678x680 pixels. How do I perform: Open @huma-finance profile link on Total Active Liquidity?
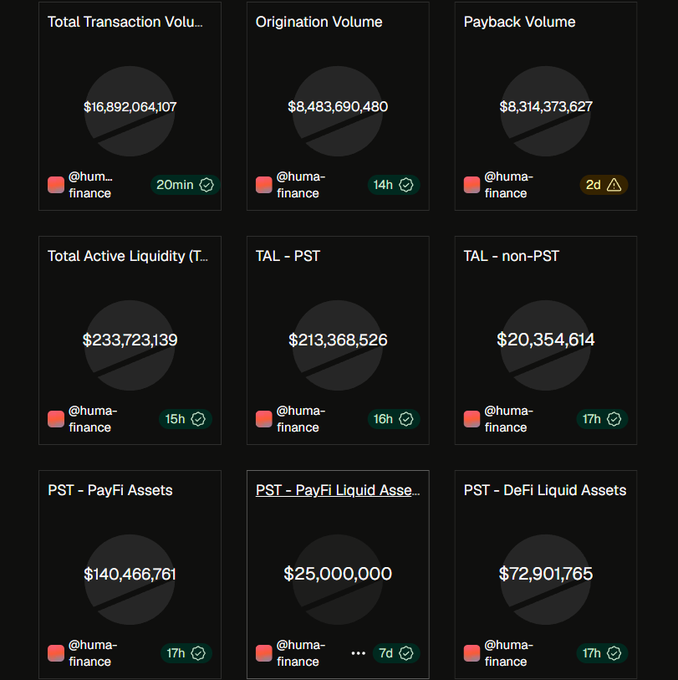[92, 419]
